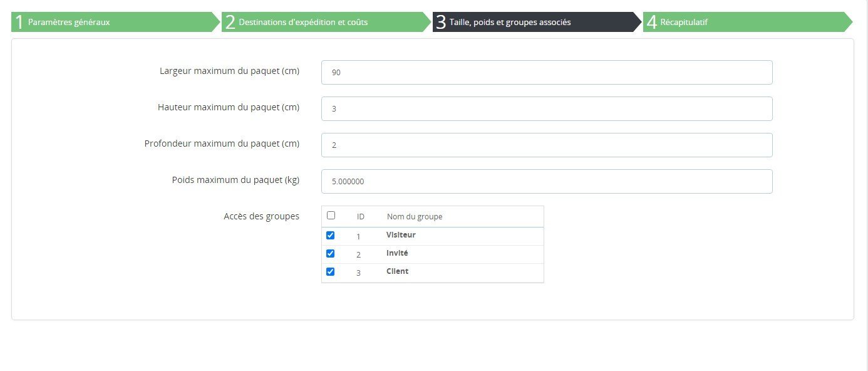
Task: Click the Largeur maximum du paquet field
Action: click(x=547, y=72)
